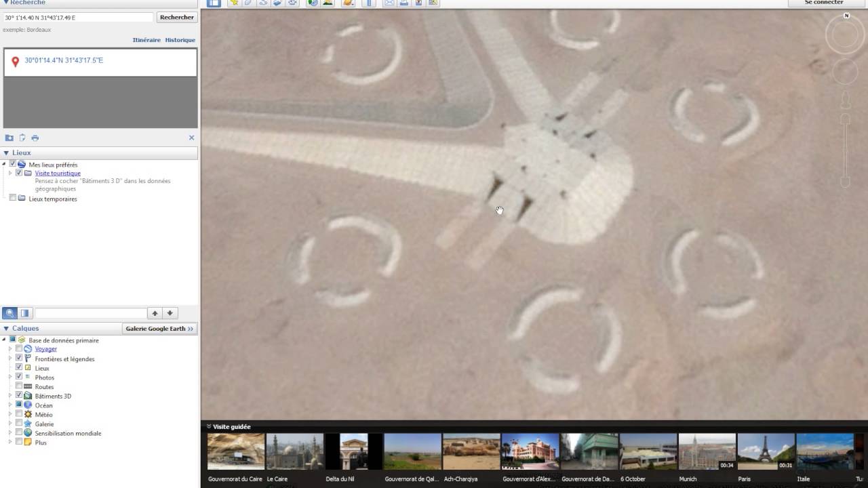The image size is (868, 488).
Task: Focus the coordinates search input field
Action: pos(78,17)
